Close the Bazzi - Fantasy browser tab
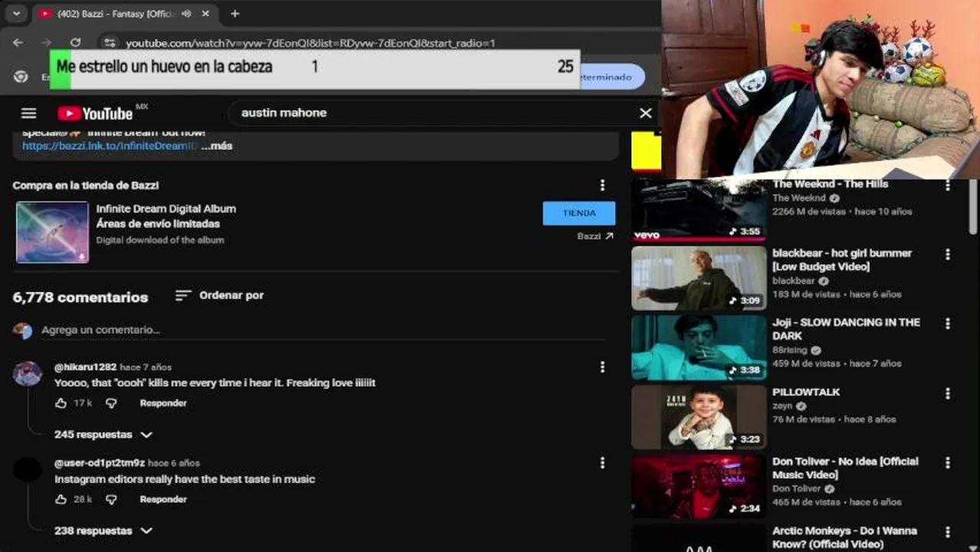The width and height of the screenshot is (980, 552). click(205, 14)
